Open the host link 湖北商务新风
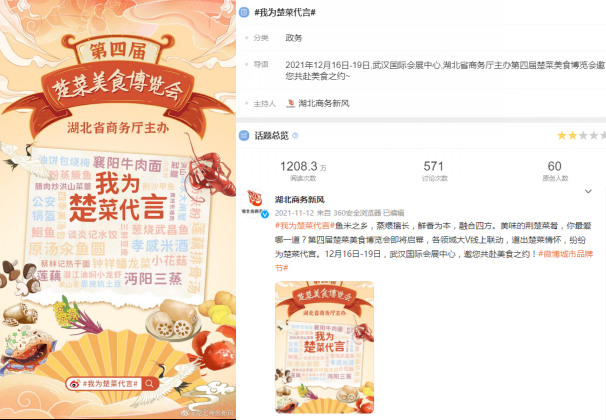This screenshot has height=420, width=606. (x=324, y=103)
